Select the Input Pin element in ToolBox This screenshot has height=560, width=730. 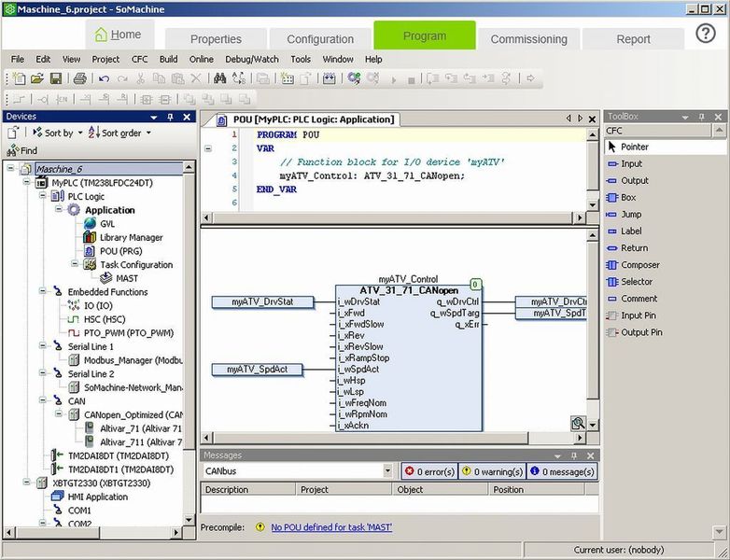tap(631, 315)
